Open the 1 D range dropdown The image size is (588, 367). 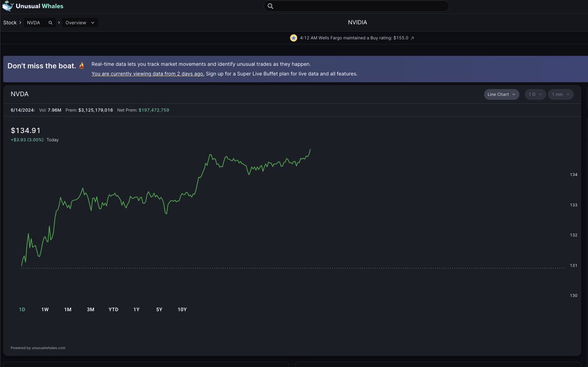(x=535, y=94)
